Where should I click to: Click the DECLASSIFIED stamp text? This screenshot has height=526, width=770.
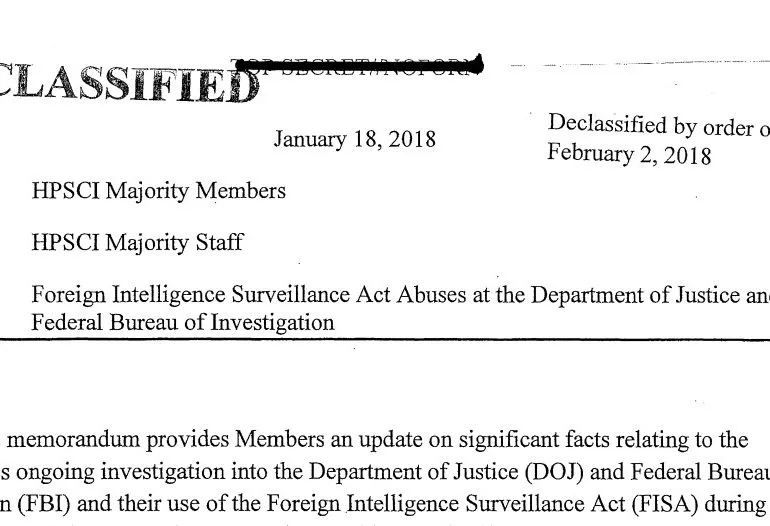pyautogui.click(x=129, y=83)
